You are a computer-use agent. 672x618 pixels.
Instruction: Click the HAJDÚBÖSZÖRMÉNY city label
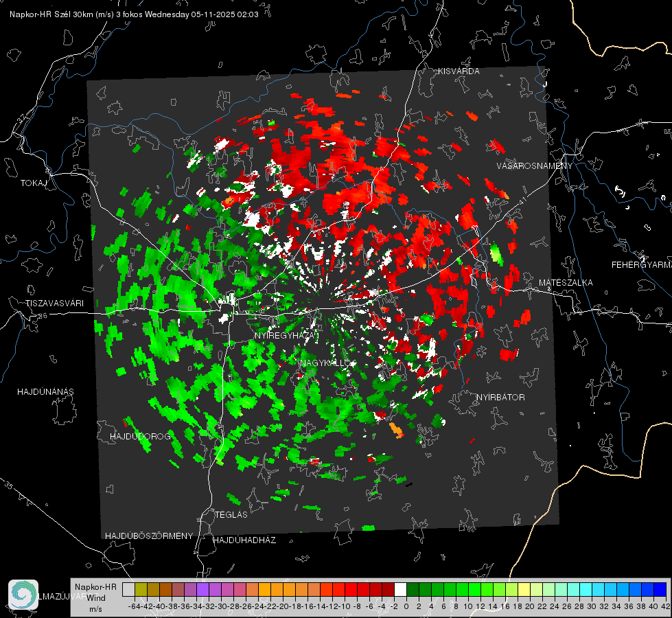pos(149,536)
